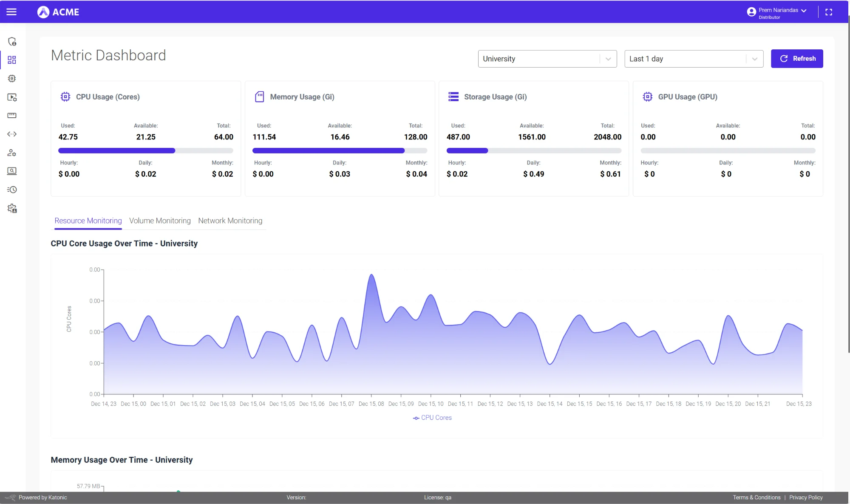
Task: Toggle the hamburger navigation menu
Action: click(12, 11)
